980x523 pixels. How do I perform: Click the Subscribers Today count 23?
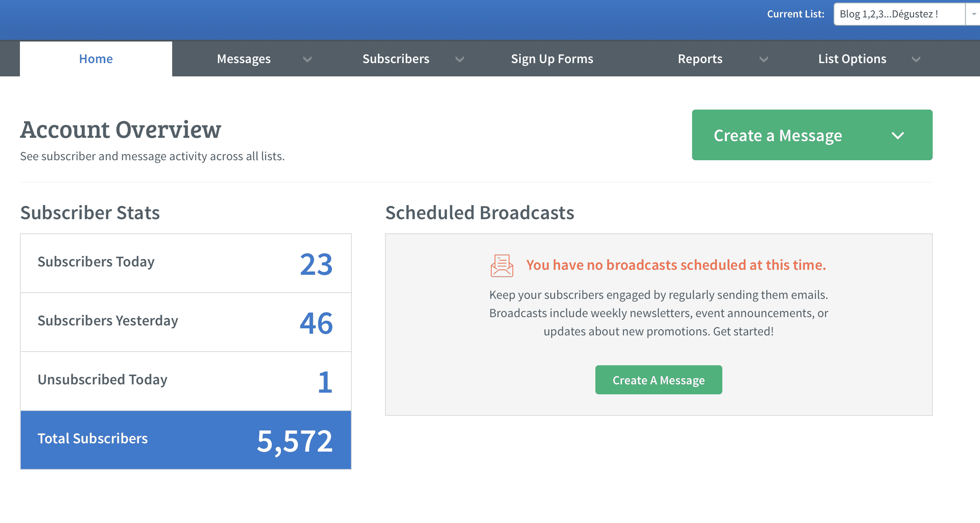pyautogui.click(x=316, y=264)
